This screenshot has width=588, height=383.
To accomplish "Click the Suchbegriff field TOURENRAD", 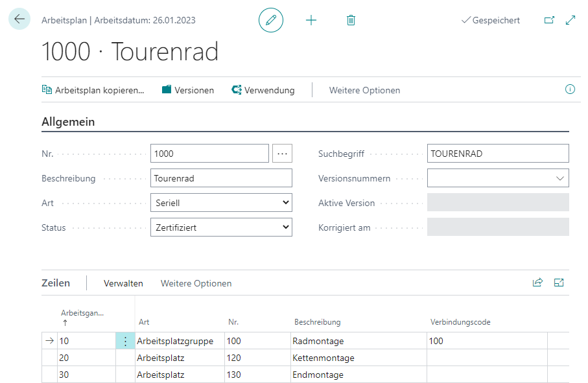I will coord(498,154).
